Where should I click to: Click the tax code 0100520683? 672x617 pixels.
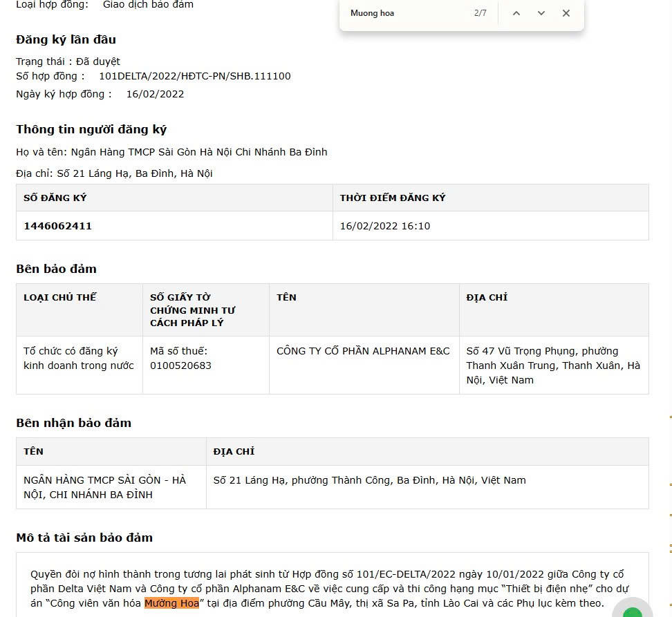[x=180, y=366]
